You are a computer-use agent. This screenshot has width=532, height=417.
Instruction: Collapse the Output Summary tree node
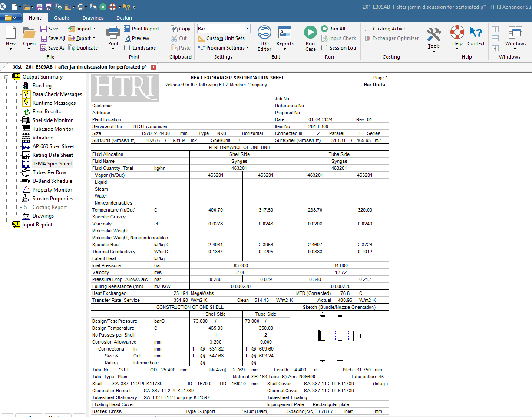coord(7,77)
